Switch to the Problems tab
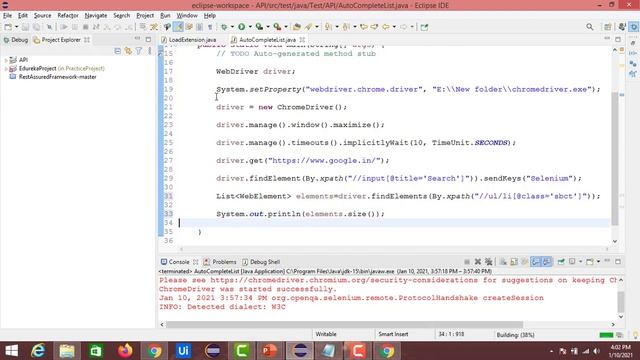This screenshot has height=360, width=640. click(x=220, y=262)
